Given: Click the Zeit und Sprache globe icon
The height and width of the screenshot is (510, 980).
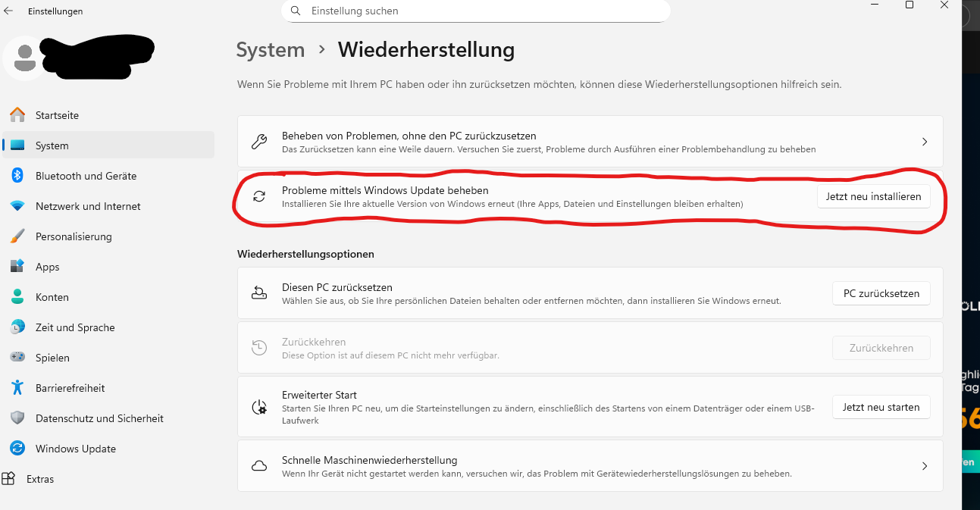Looking at the screenshot, I should pyautogui.click(x=17, y=327).
